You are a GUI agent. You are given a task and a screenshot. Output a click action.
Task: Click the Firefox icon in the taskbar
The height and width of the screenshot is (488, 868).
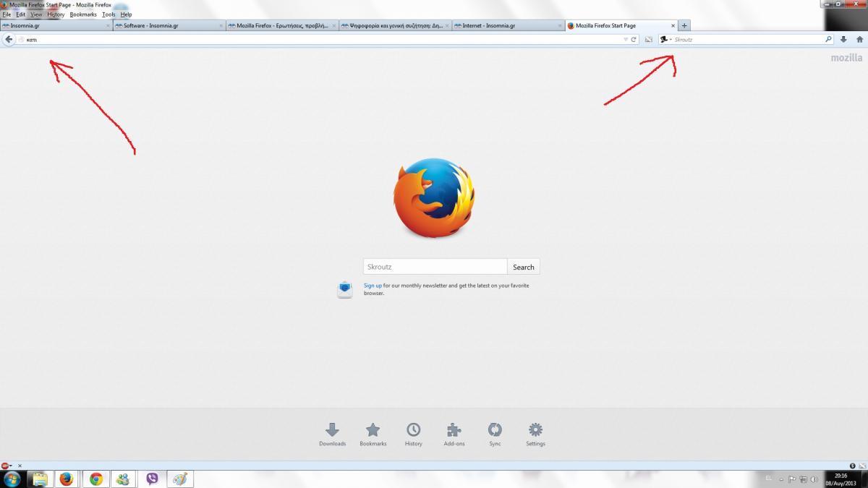point(67,479)
